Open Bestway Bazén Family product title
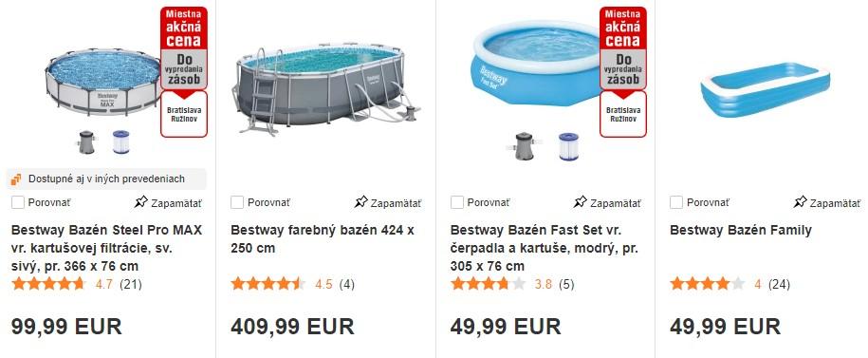 741,230
